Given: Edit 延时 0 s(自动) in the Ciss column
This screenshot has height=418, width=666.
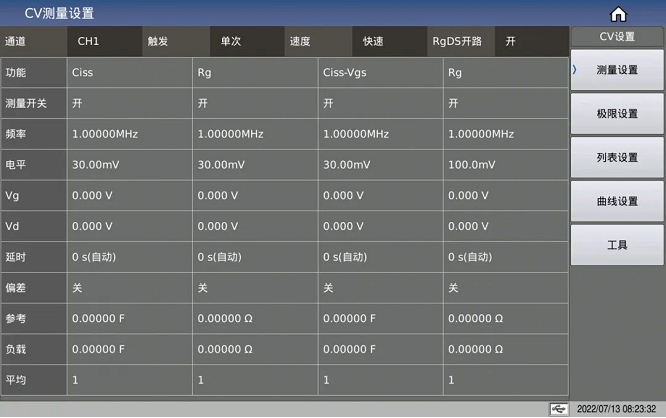Looking at the screenshot, I should (130, 257).
